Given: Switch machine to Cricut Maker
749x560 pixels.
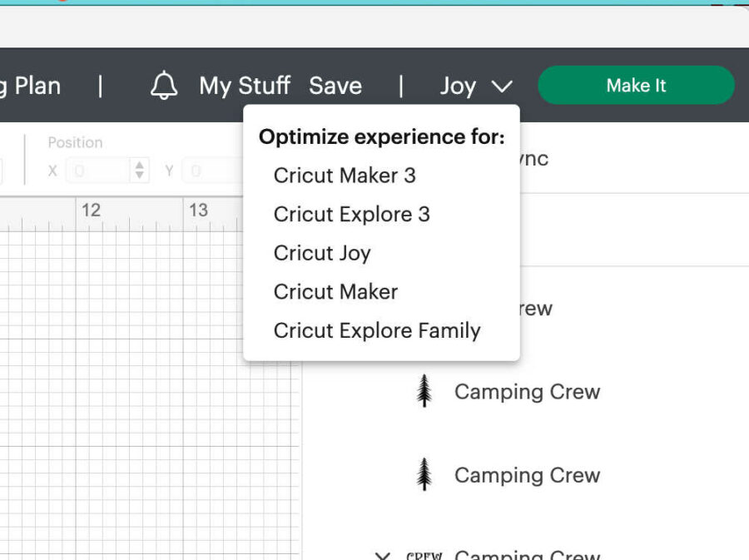Looking at the screenshot, I should pyautogui.click(x=335, y=292).
